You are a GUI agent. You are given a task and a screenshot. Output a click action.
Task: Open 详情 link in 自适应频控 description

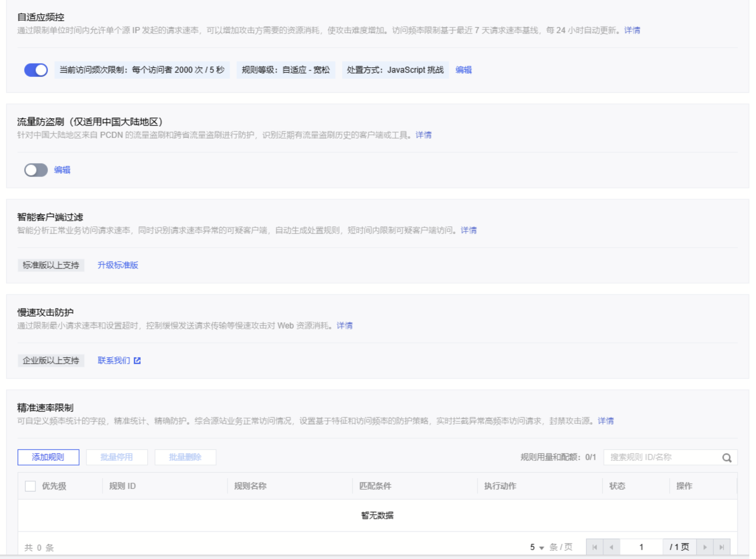[632, 30]
